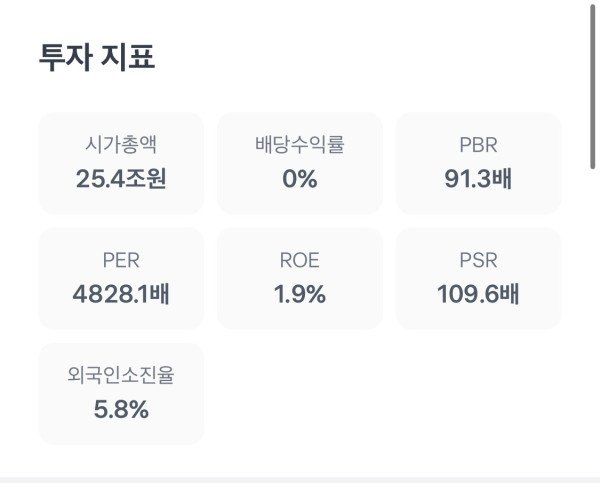
Task: Click the ROE label text
Action: (299, 261)
